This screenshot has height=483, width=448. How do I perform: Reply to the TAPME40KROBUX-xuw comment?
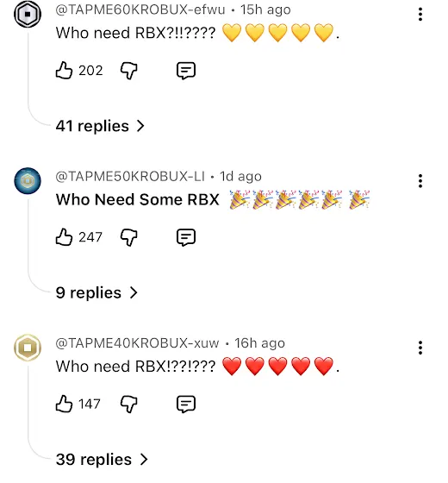(186, 404)
